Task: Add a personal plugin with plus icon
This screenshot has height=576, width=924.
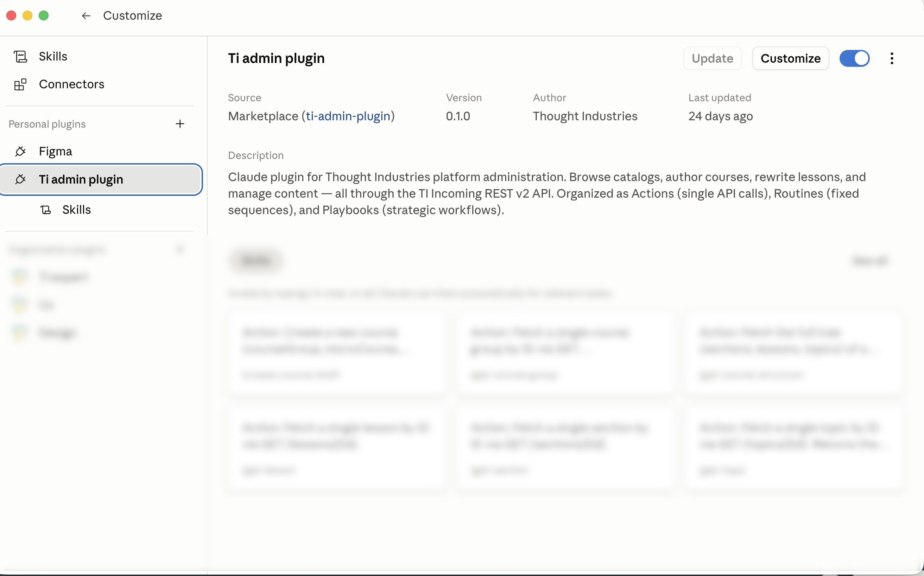Action: 180,124
